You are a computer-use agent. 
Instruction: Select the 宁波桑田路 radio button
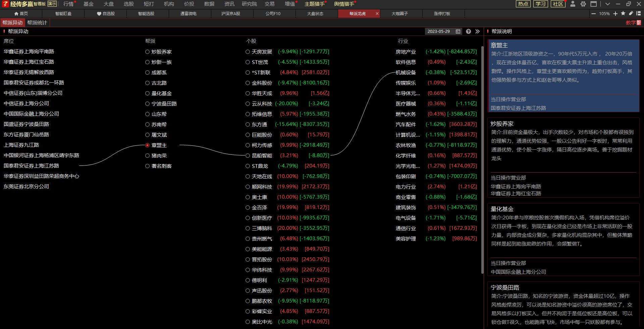pyautogui.click(x=147, y=104)
